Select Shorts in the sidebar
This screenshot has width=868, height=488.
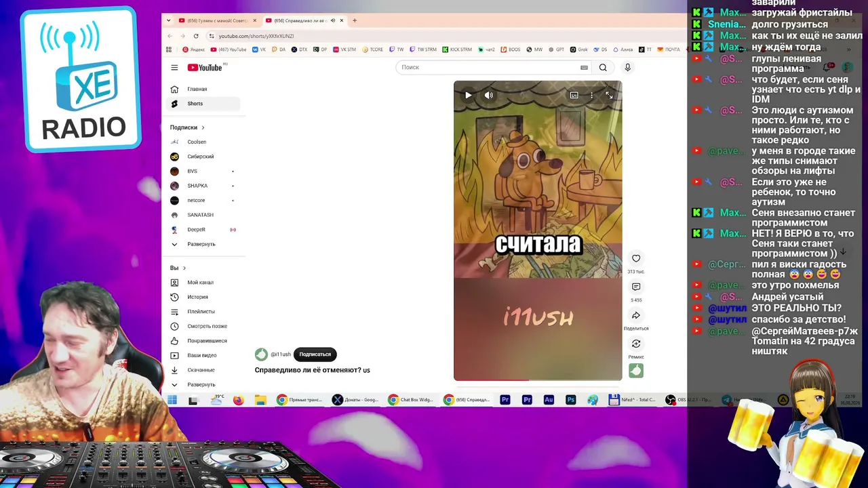point(203,104)
